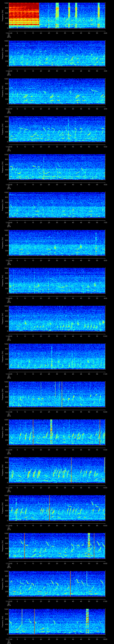
Task: Click the 13:17:00 start time label
Action: coord(9,639)
